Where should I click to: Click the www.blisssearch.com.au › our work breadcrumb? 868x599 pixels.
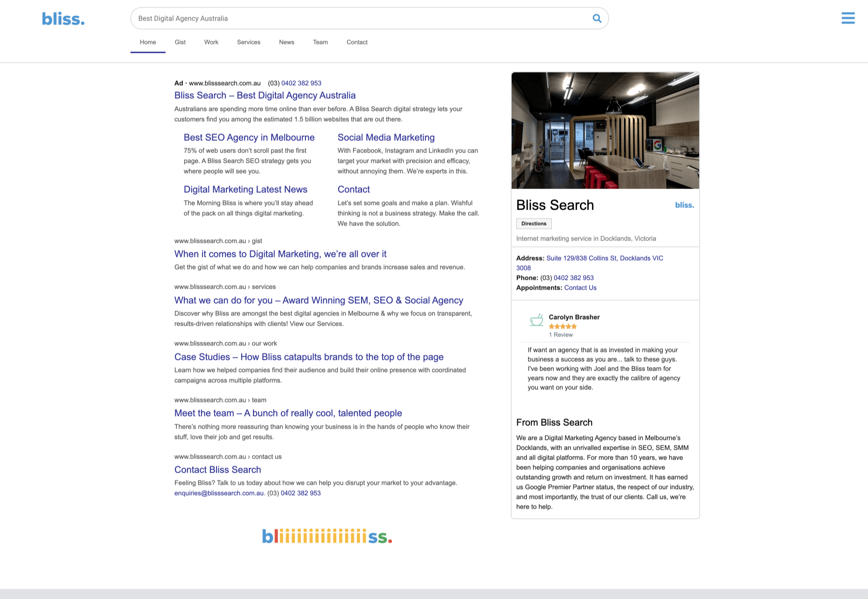(225, 343)
